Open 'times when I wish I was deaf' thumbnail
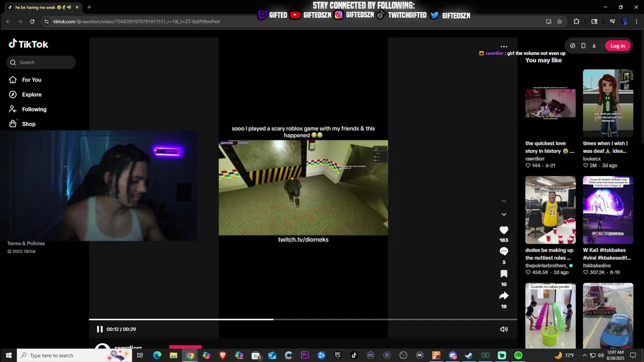Viewport: 644px width, 362px height. 608,103
